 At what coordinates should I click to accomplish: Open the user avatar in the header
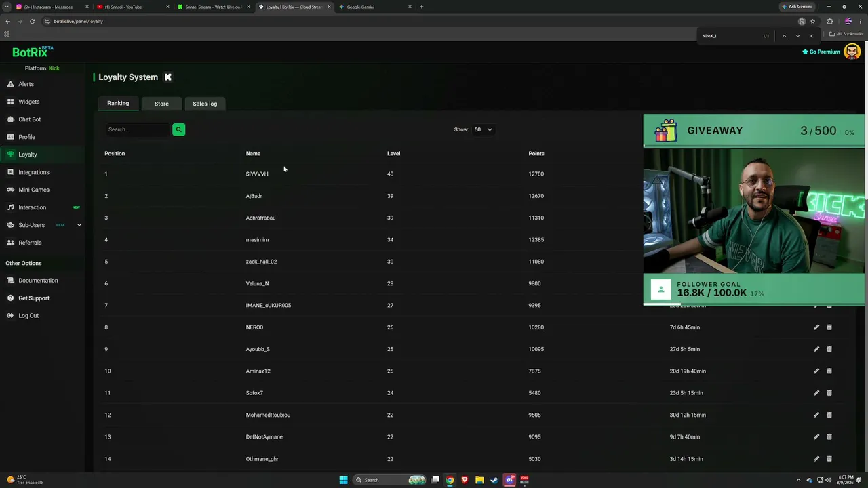tap(852, 52)
